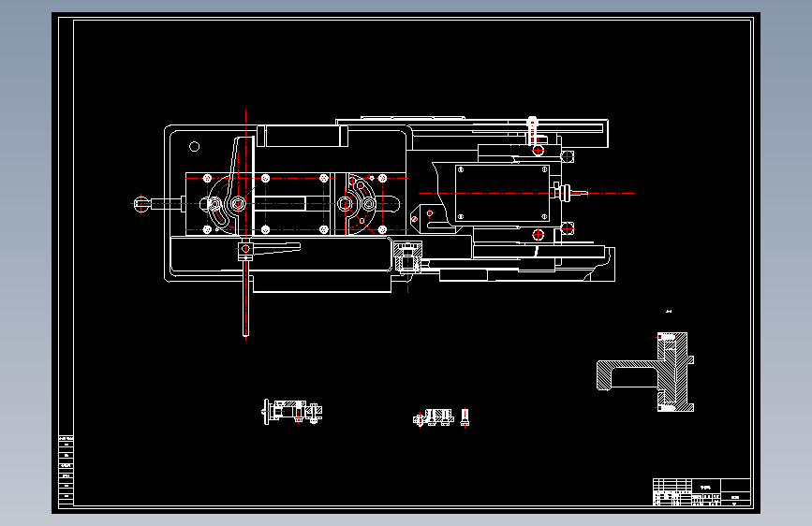812x526 pixels.
Task: Click the rectangular cover plate with four corner screws
Action: pos(502,193)
